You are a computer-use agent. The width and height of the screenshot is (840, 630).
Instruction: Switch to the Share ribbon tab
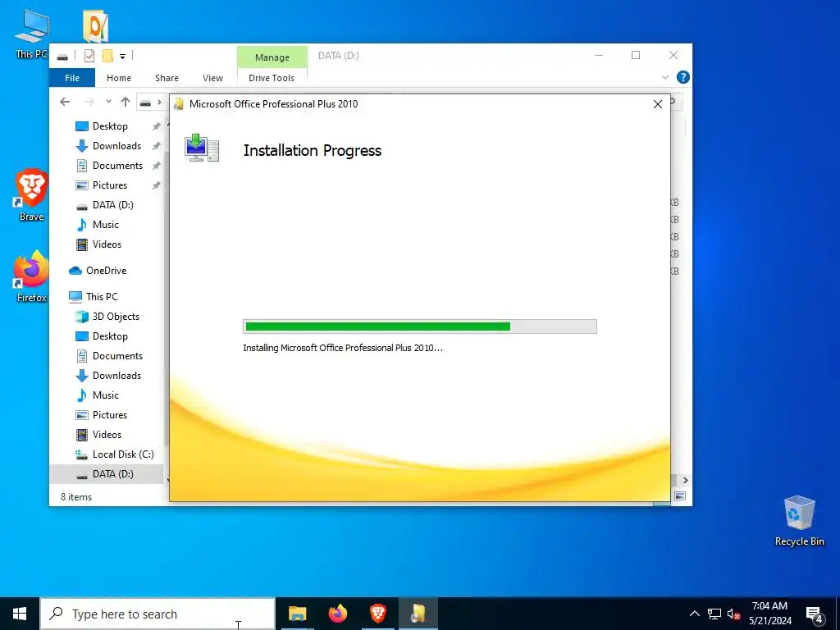pos(167,78)
